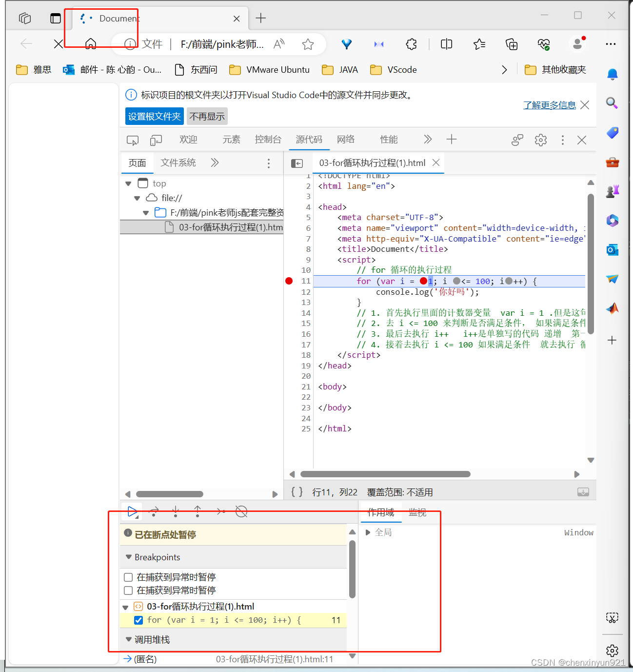This screenshot has height=672, width=633.
Task: Toggle first 在捕获到异常时暂停 checkbox
Action: pyautogui.click(x=128, y=577)
